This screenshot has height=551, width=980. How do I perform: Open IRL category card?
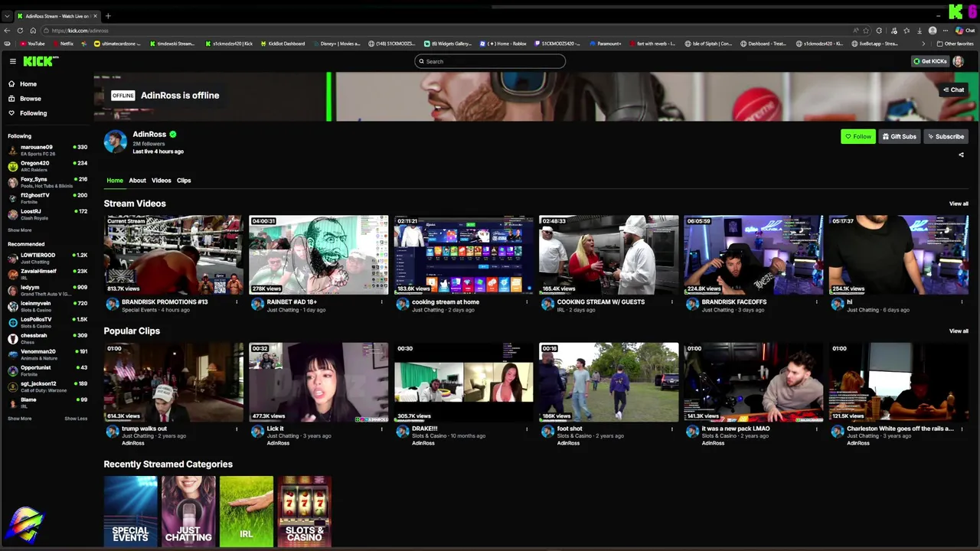click(247, 511)
